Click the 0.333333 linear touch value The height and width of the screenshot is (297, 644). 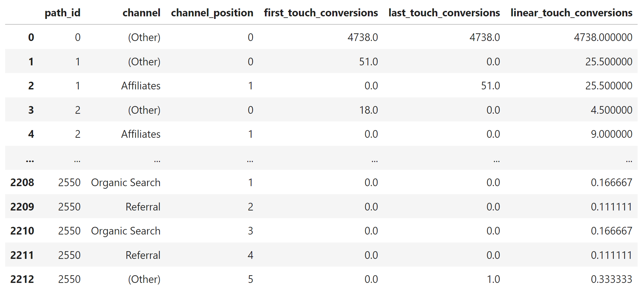(611, 279)
